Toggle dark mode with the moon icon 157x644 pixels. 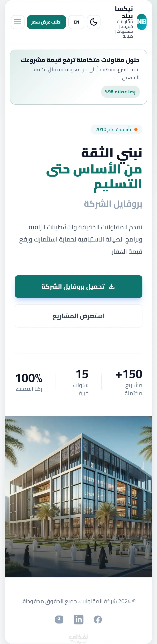tap(94, 22)
